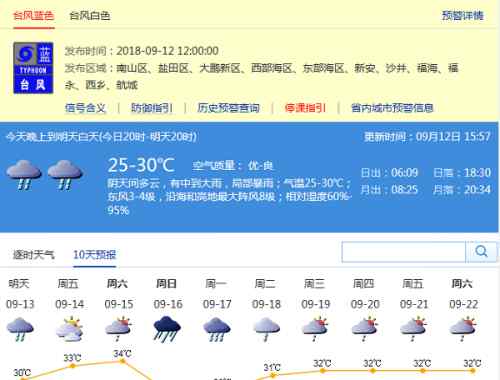Image resolution: width=500 pixels, height=380 pixels.
Task: Click the second rain cloud icon in today's forecast
Action: (65, 174)
